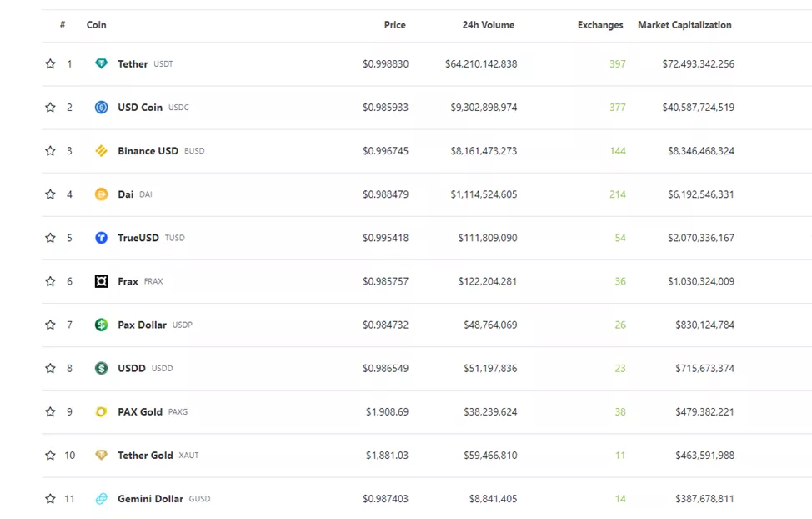Screen dimensions: 812x519
Task: Click the USD Coin logo icon
Action: pyautogui.click(x=101, y=108)
